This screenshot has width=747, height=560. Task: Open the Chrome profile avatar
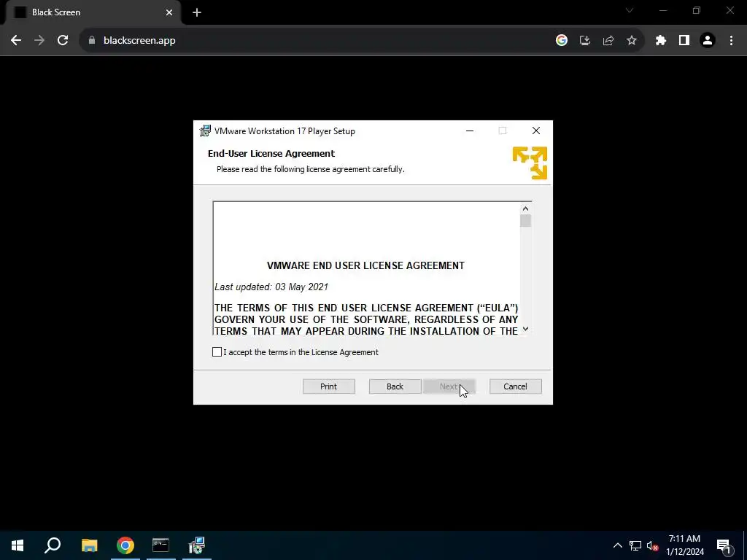coord(708,41)
